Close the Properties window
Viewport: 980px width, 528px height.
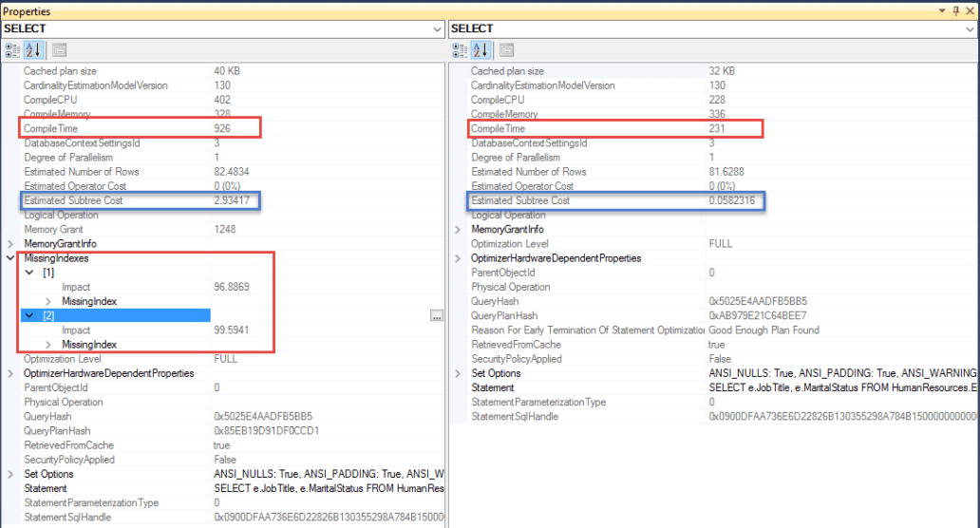click(x=970, y=10)
